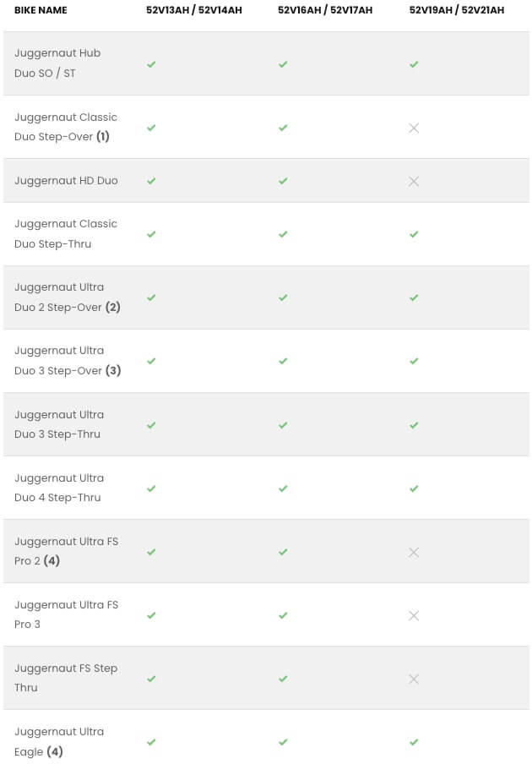Image resolution: width=532 pixels, height=764 pixels.
Task: Click the footnote (2) marker beside Ultra Duo 2 Step-Over
Action: point(113,307)
